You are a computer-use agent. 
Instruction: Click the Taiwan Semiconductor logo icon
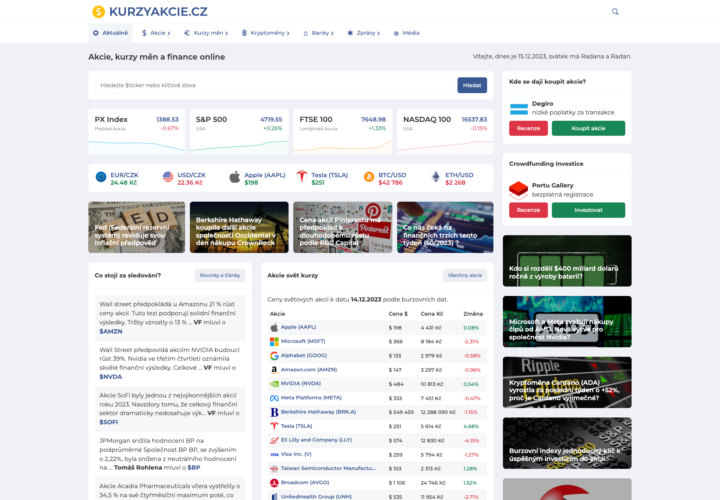coord(274,469)
